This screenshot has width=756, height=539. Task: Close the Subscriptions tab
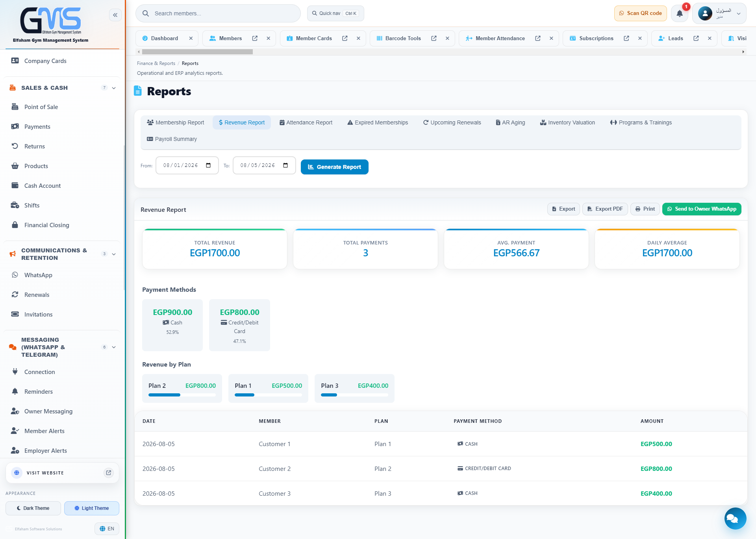point(640,38)
